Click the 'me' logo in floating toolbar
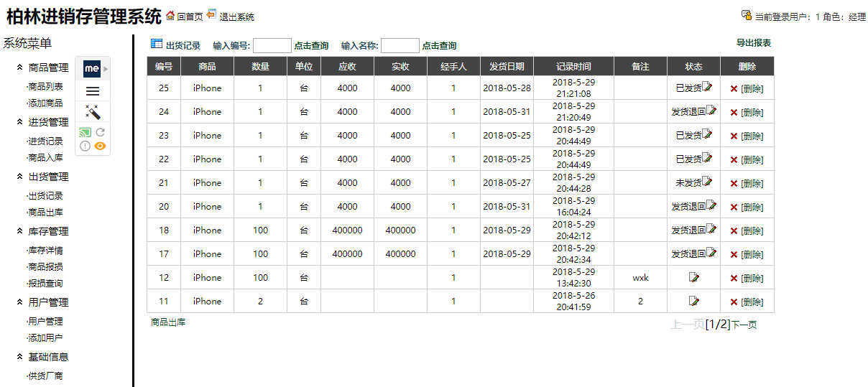Image resolution: width=868 pixels, height=387 pixels. coord(92,69)
